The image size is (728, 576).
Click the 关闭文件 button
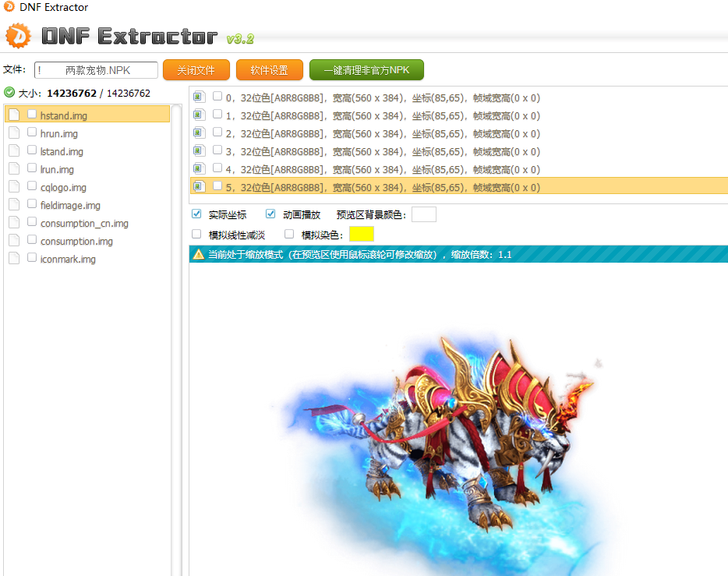(x=196, y=70)
